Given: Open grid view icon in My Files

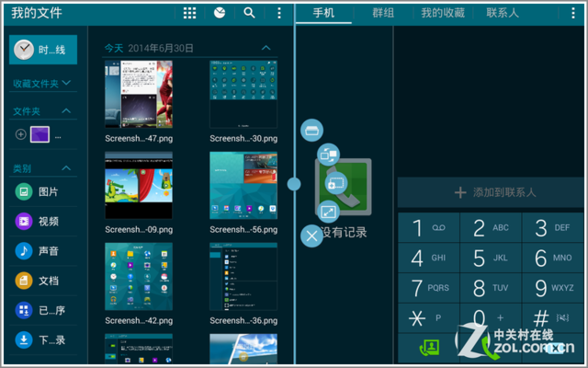Looking at the screenshot, I should [x=189, y=13].
